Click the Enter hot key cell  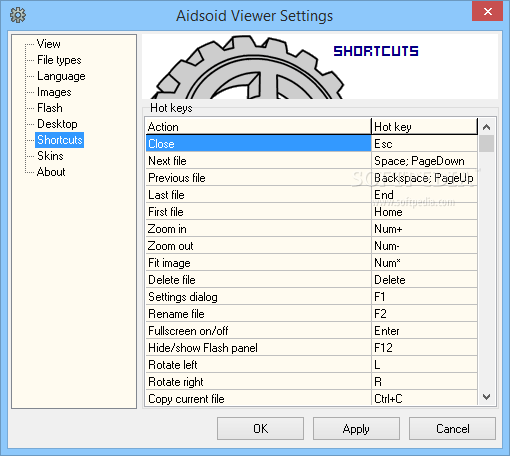click(424, 331)
